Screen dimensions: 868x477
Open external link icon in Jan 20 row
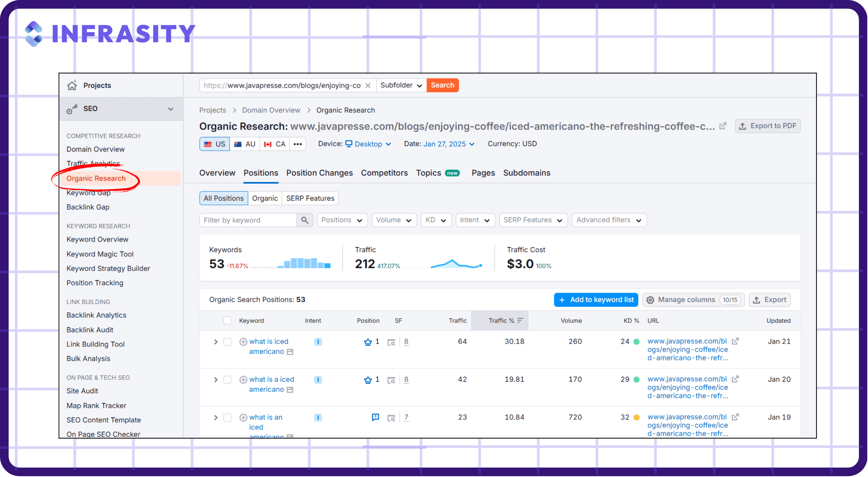coord(735,379)
